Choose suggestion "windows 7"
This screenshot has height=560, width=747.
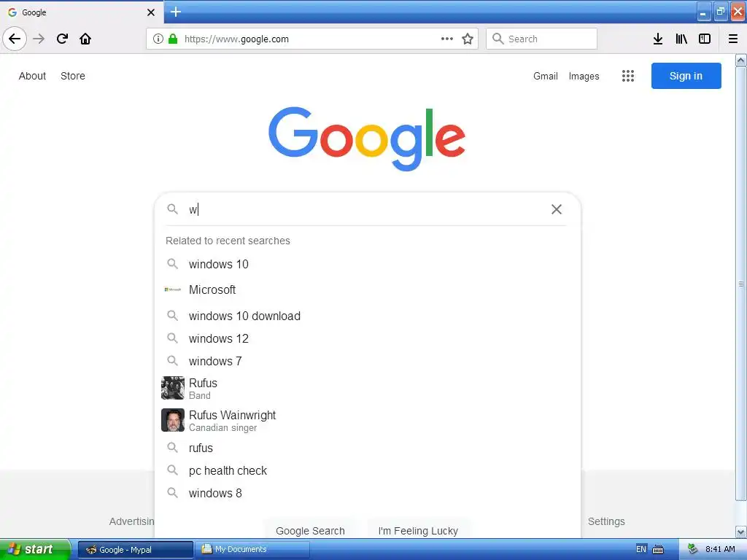point(368,361)
